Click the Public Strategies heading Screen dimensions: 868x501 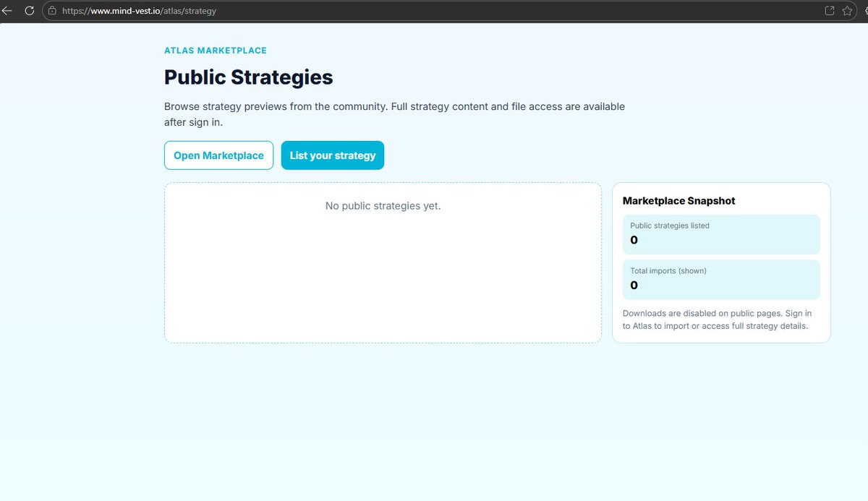(x=249, y=77)
